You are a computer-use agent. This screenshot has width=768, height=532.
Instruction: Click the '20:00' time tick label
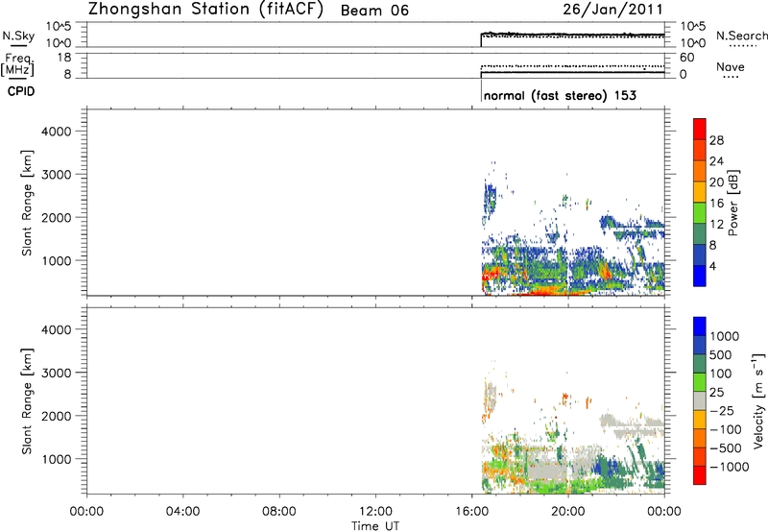568,512
